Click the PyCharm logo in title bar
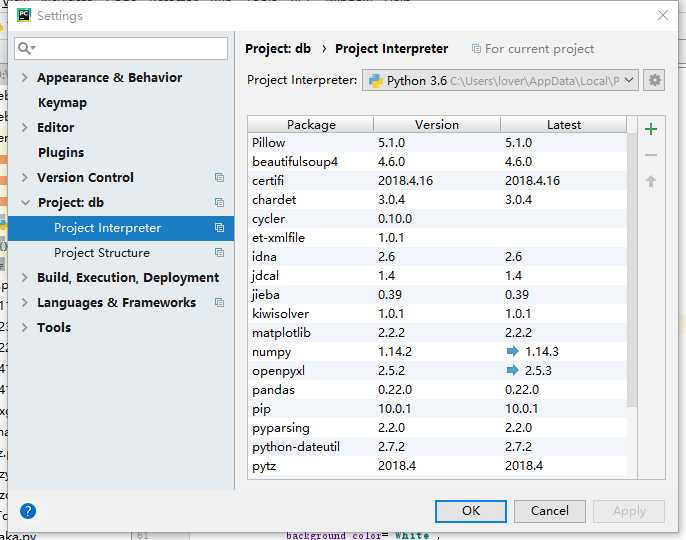The width and height of the screenshot is (686, 540). (24, 15)
